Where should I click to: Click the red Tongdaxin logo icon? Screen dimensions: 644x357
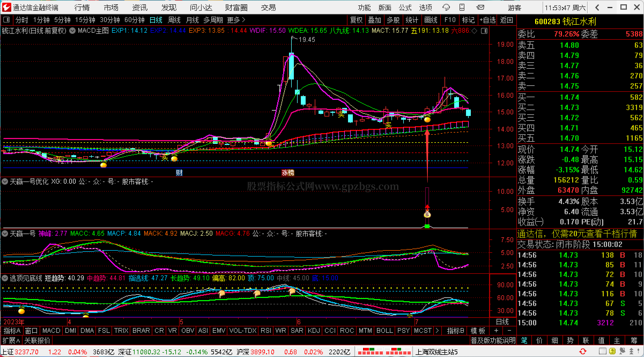click(6, 7)
